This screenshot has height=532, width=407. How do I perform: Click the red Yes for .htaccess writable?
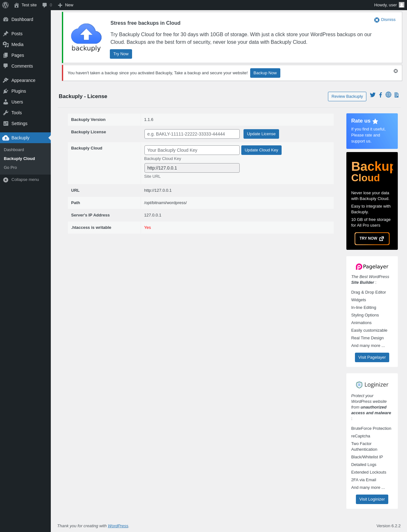point(147,228)
